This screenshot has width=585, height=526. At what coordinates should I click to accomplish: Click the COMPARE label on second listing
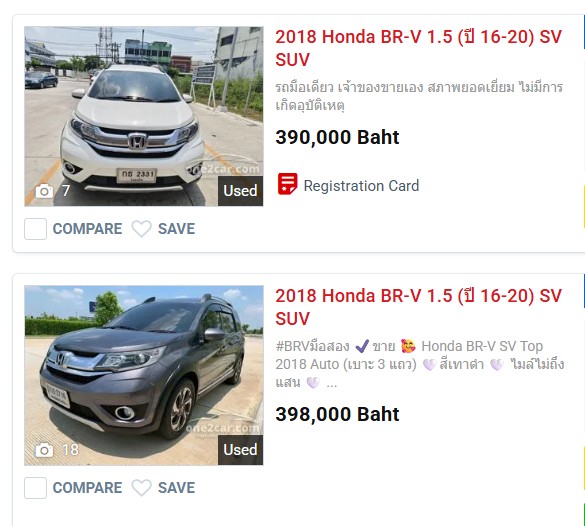click(87, 488)
